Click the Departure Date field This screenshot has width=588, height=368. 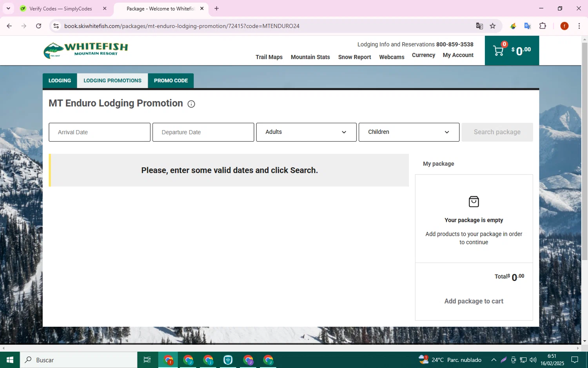pyautogui.click(x=203, y=132)
